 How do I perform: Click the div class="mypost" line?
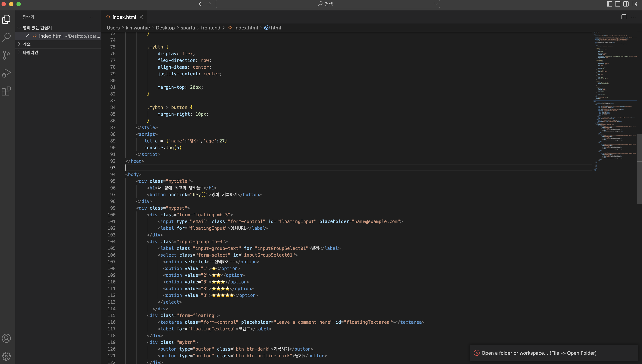coord(163,208)
